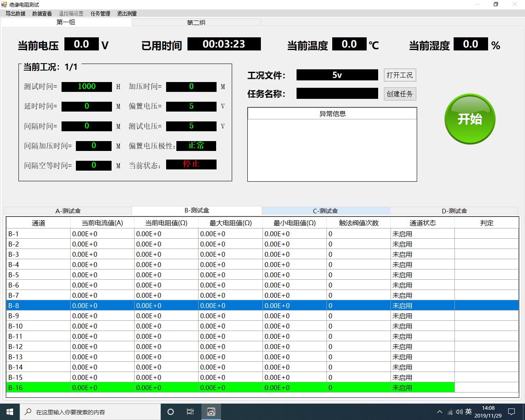Viewport: 525px width, 420px height.
Task: Click the running app icon in taskbar
Action: point(211,412)
